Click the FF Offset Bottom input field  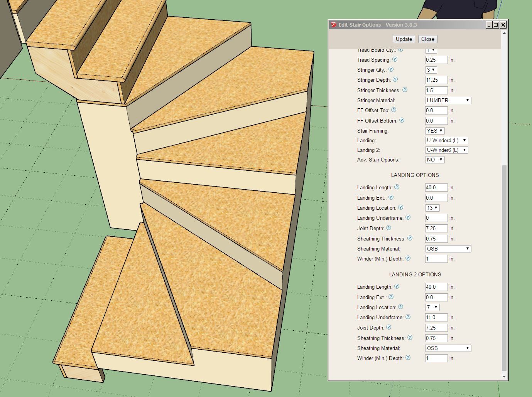[x=436, y=121]
